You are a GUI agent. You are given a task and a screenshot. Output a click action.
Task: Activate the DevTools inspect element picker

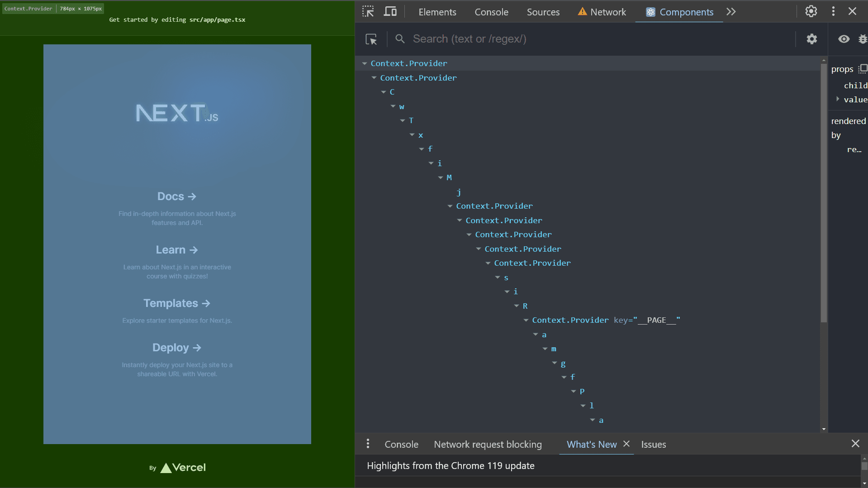coord(368,12)
